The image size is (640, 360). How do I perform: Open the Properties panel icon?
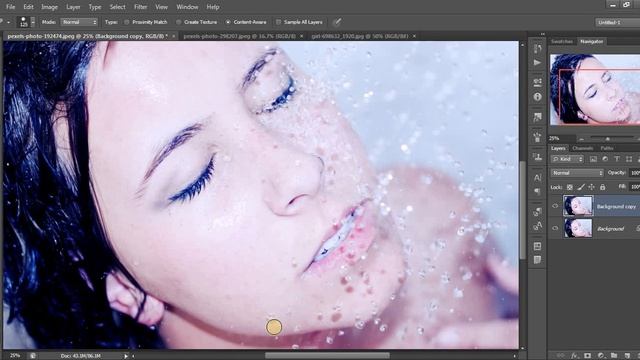point(537,82)
